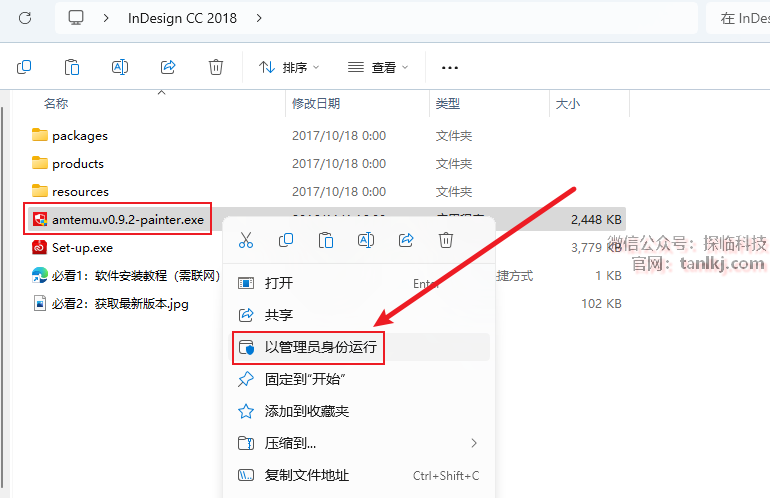Click the toolbar Paste icon
The width and height of the screenshot is (770, 498).
pos(72,67)
